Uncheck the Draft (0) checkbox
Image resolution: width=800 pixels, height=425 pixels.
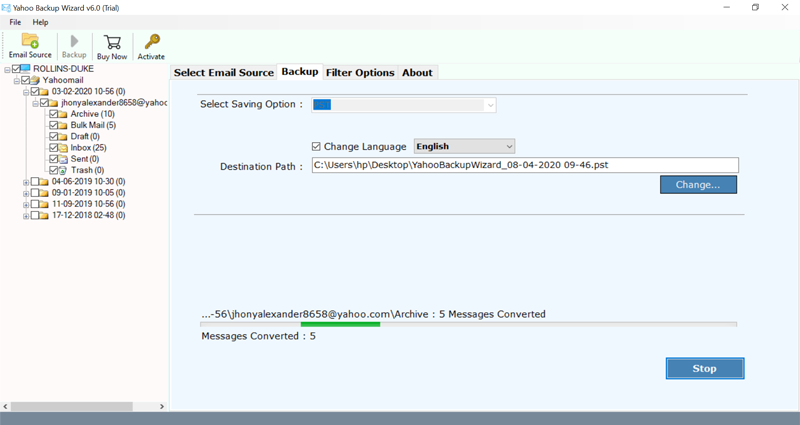(x=54, y=136)
